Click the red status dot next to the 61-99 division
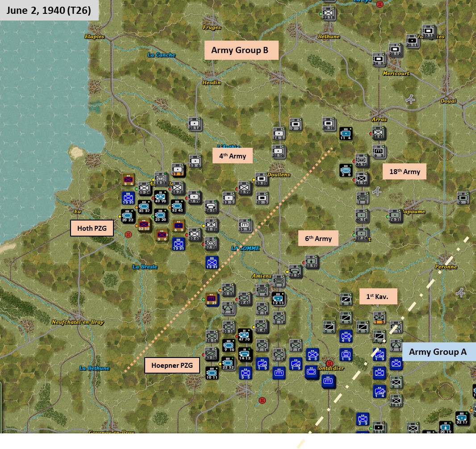This screenshot has height=449, width=476. point(354,180)
